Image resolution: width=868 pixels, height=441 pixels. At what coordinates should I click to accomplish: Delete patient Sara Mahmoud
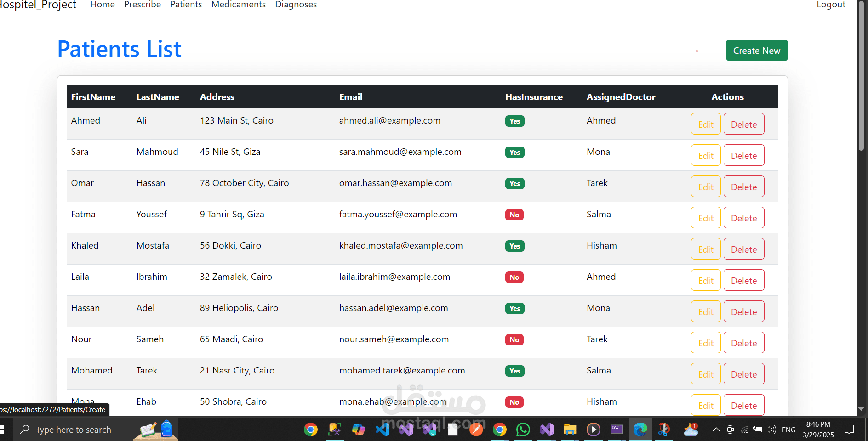[x=744, y=155]
